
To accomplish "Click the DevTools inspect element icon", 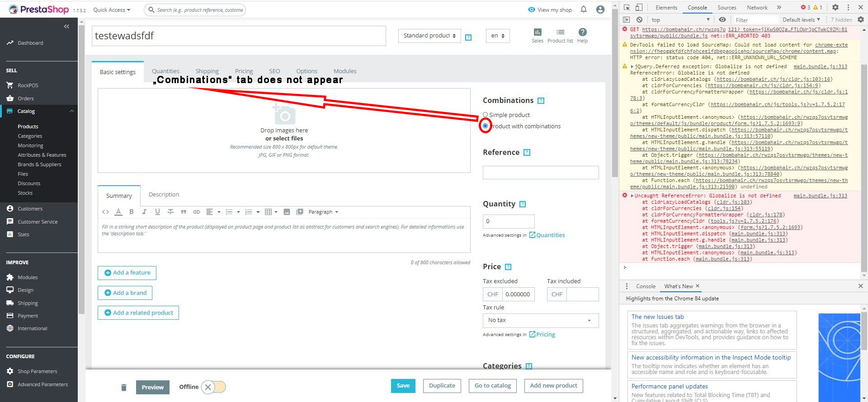I will (x=627, y=7).
